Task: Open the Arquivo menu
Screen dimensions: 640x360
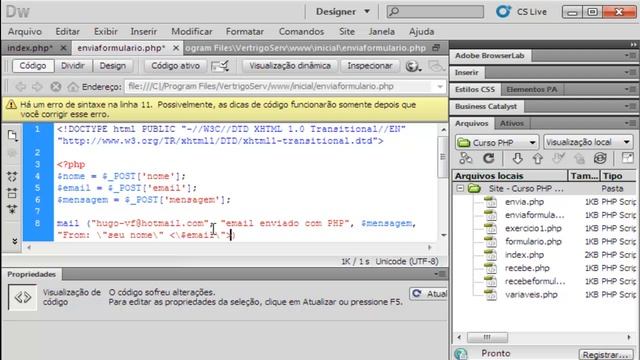Action: [24, 31]
